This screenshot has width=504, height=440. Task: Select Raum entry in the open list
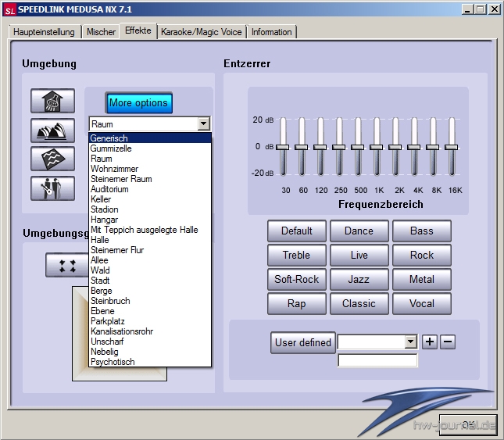[x=150, y=159]
